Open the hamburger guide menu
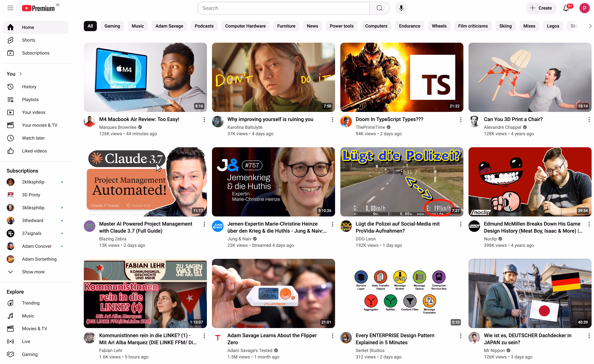This screenshot has width=594, height=364. 10,8
